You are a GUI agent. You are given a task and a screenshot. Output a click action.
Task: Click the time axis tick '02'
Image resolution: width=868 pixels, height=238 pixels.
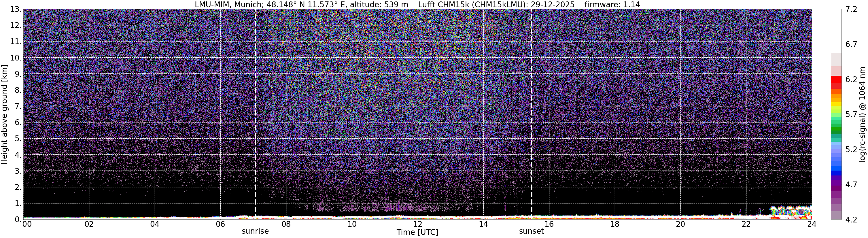(x=89, y=224)
